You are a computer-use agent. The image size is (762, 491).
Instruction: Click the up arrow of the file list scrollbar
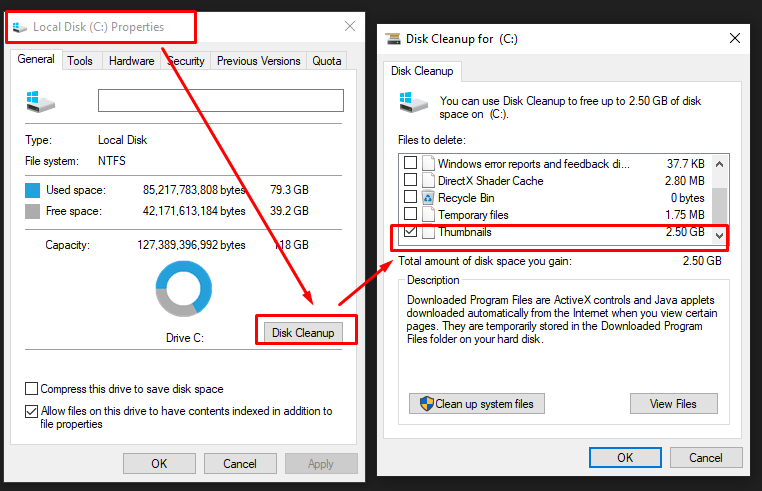(x=720, y=164)
